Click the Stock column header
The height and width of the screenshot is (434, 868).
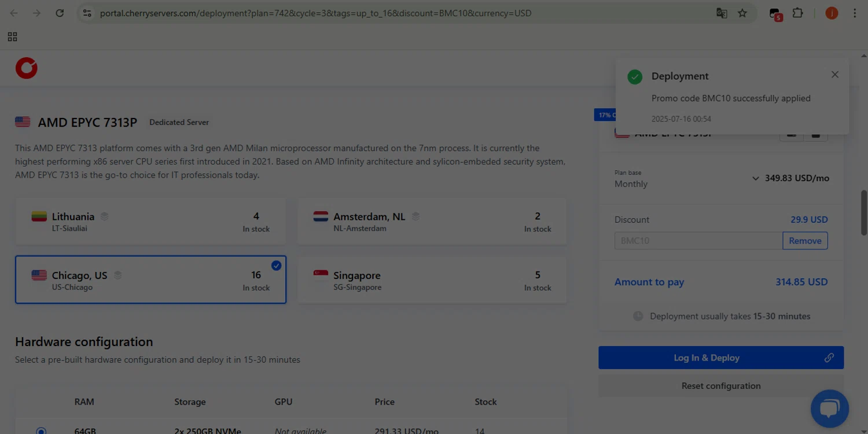click(x=486, y=402)
